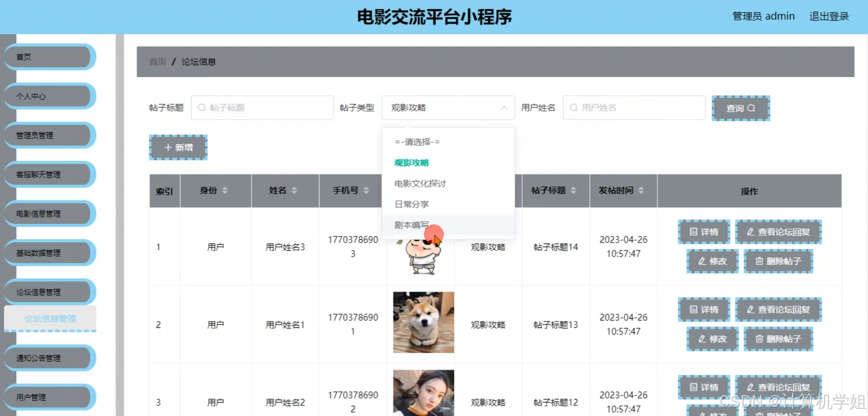Image resolution: width=868 pixels, height=416 pixels.
Task: Click 查看论坛回复 for 帖子标题12 row
Action: [778, 387]
